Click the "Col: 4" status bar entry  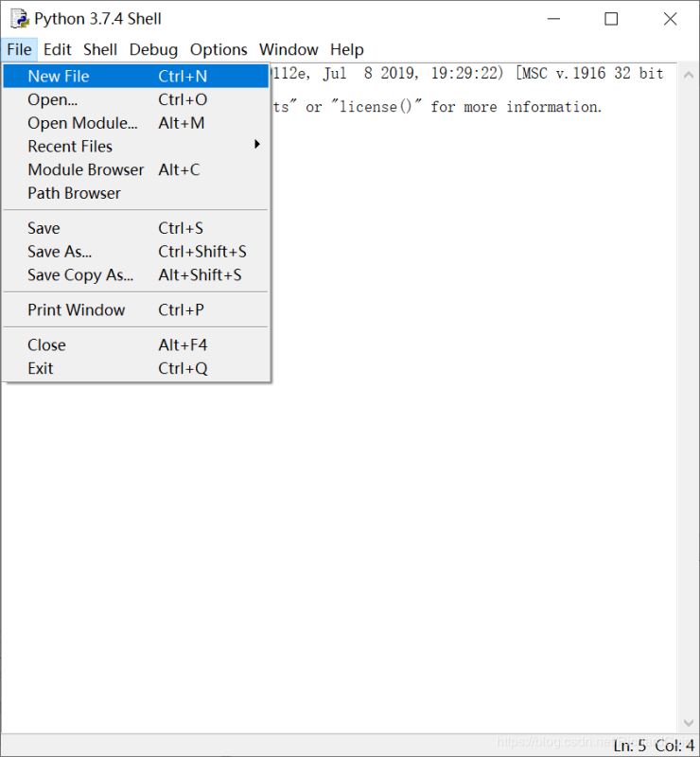[674, 746]
